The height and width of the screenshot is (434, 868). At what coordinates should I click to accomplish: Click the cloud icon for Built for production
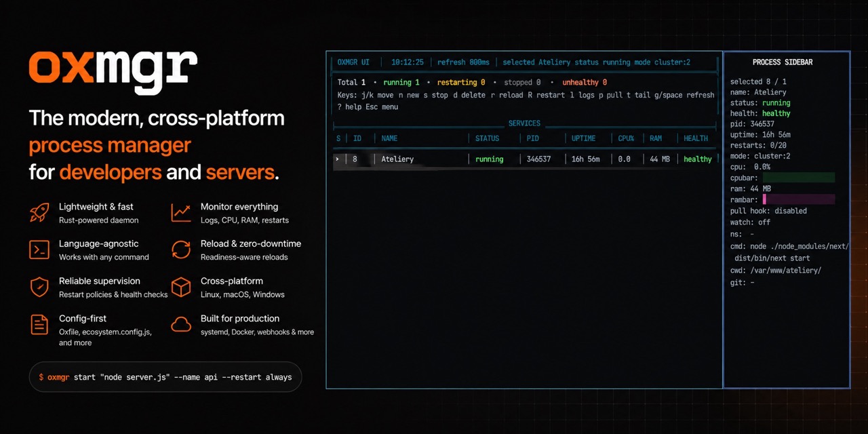[x=181, y=324]
